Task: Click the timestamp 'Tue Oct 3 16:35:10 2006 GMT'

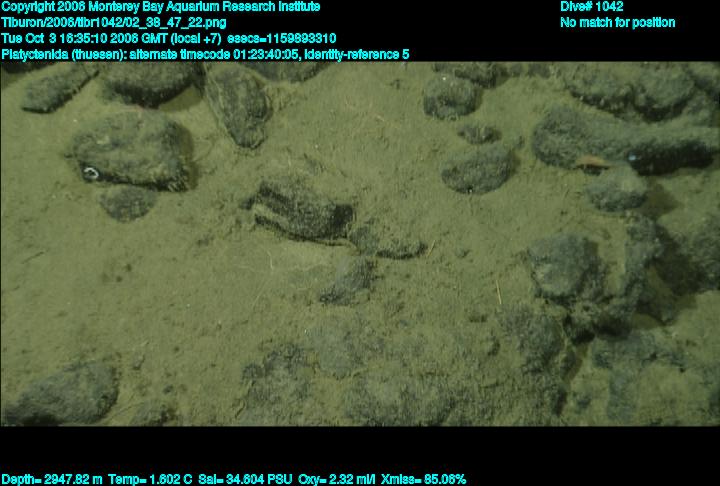Action: [87, 39]
